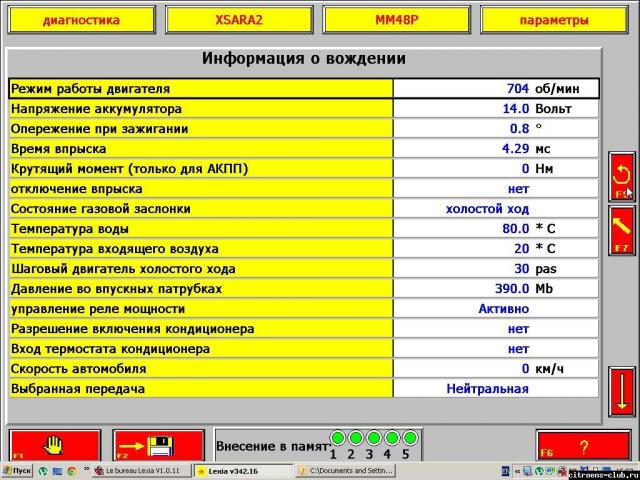The height and width of the screenshot is (480, 640).
Task: Click the 30 pas value
Action: (535, 269)
